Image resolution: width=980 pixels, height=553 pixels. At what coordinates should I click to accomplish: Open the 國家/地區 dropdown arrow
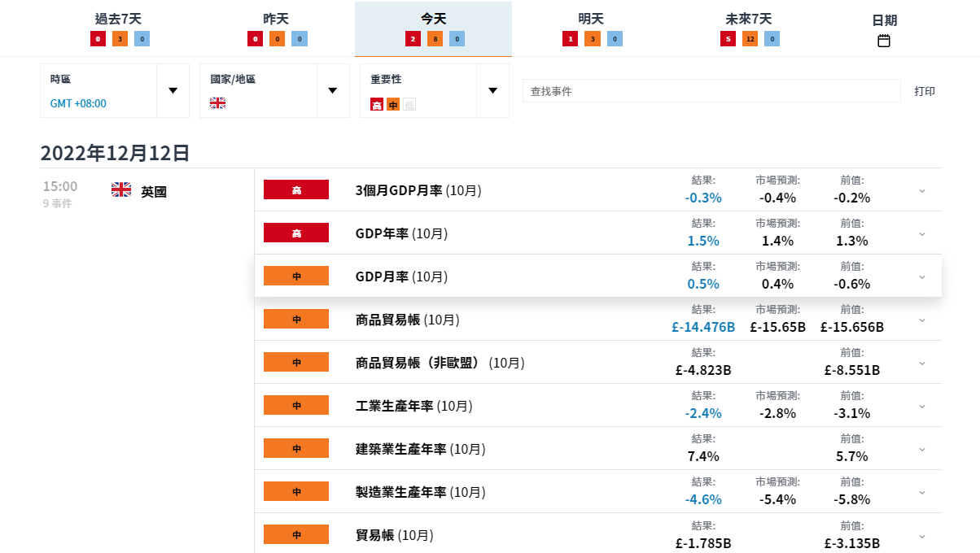click(332, 90)
